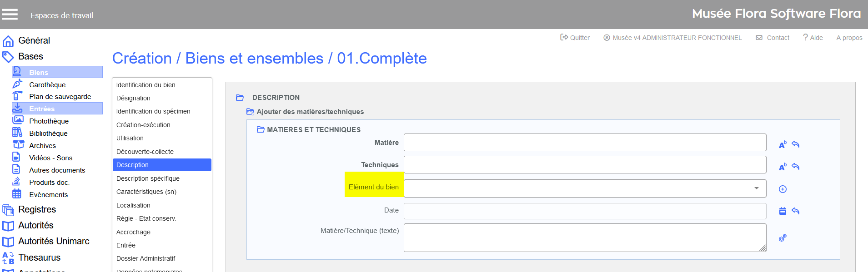
Task: Click the plus icon beside Elément du bien
Action: tap(783, 189)
